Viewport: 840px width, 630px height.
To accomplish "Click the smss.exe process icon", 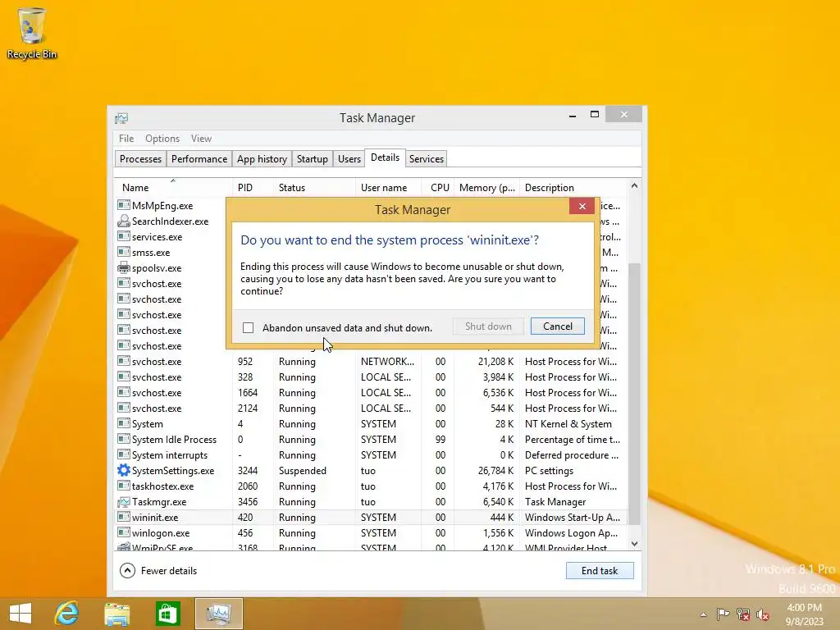I will [x=124, y=252].
